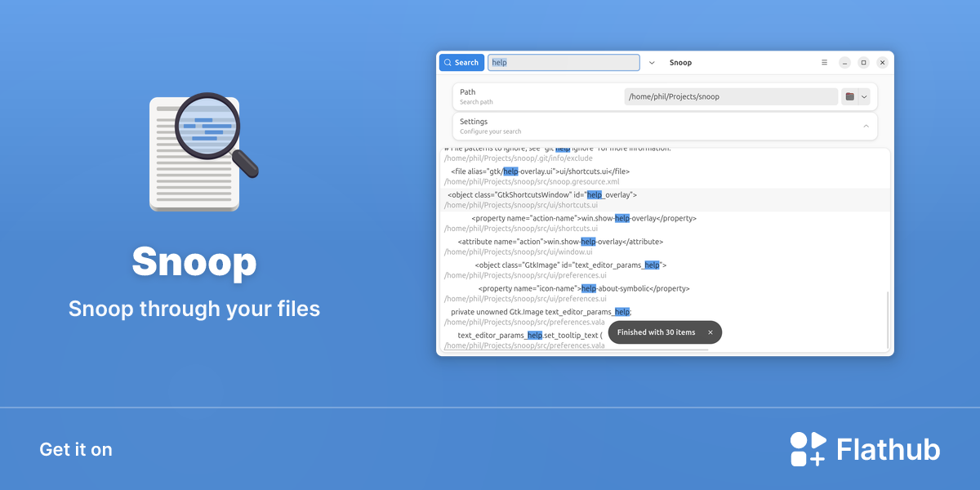980x490 pixels.
Task: Click file path 'src/snoop.gresource.xml'
Action: (x=532, y=181)
